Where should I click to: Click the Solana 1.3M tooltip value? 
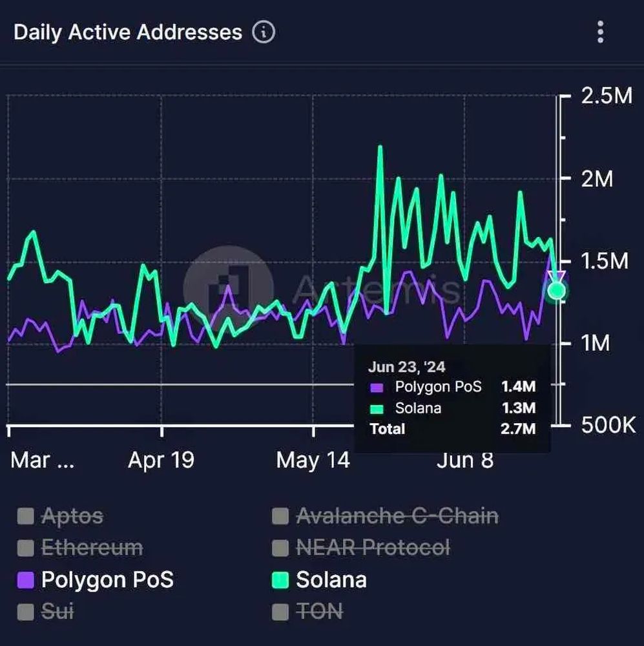pyautogui.click(x=519, y=408)
